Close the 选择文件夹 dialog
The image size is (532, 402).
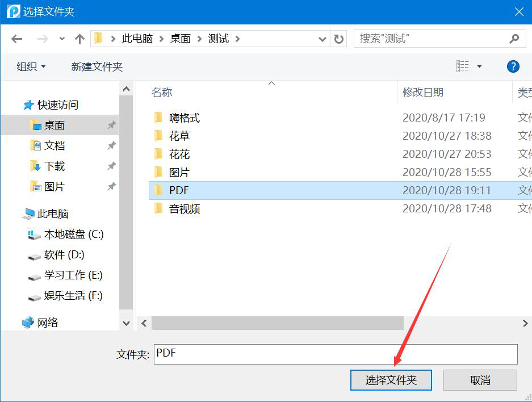[x=519, y=12]
